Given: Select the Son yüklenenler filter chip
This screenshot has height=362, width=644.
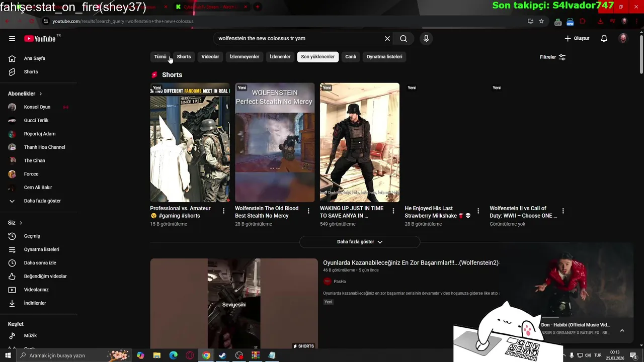Looking at the screenshot, I should tap(318, 57).
